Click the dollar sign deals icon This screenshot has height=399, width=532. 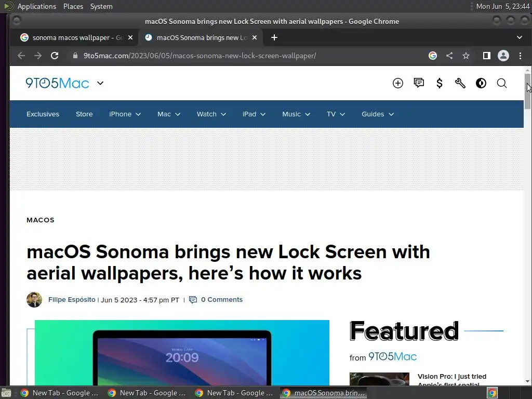(x=440, y=83)
